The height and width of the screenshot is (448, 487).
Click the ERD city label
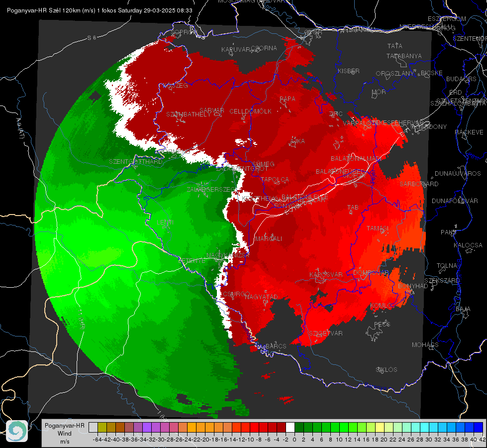(x=455, y=93)
